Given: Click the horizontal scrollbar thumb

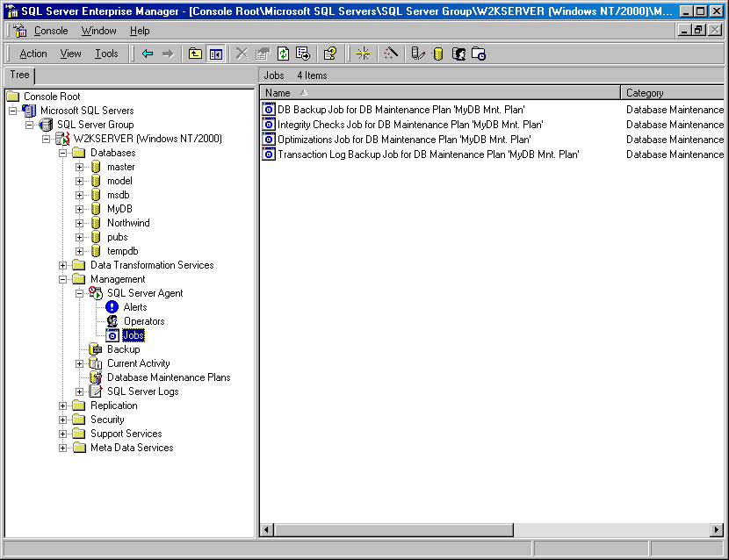Looking at the screenshot, I should (393, 529).
